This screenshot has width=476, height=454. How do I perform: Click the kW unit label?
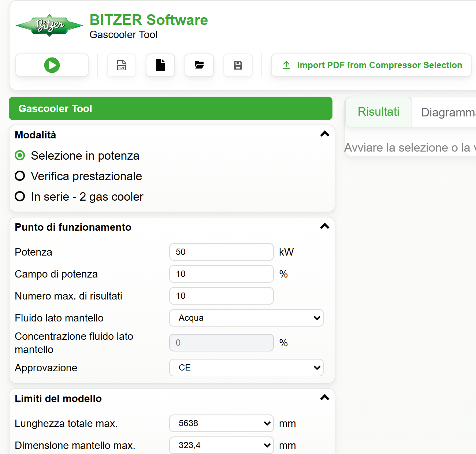tap(286, 252)
